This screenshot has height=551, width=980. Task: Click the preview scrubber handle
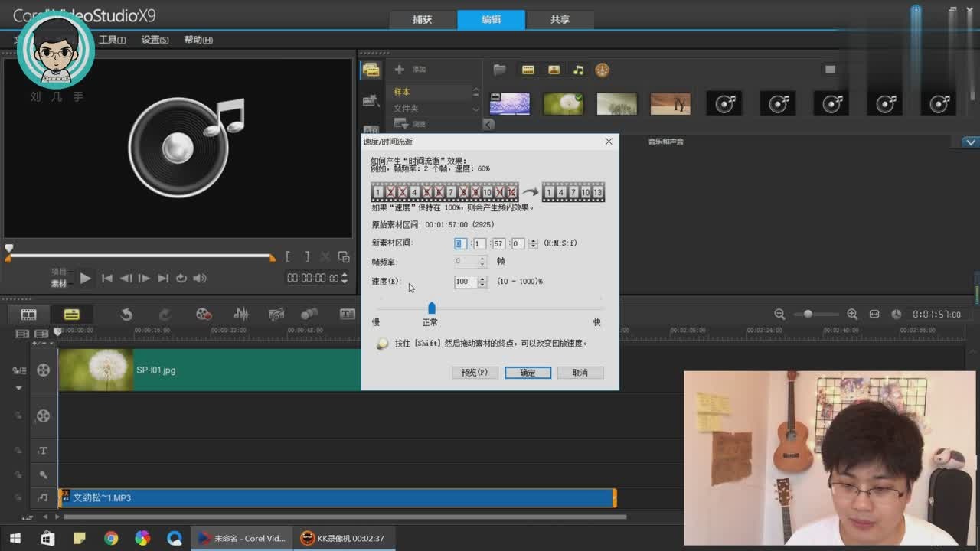click(8, 249)
